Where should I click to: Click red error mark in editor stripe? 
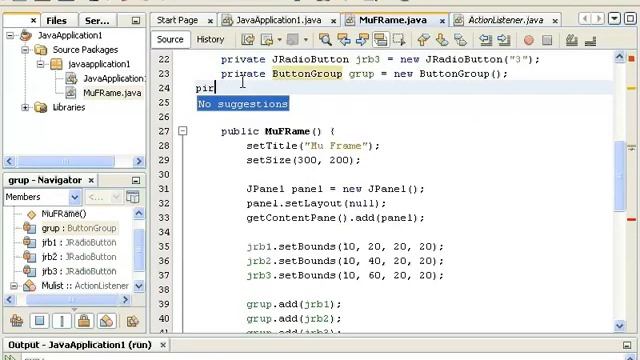[x=631, y=220]
